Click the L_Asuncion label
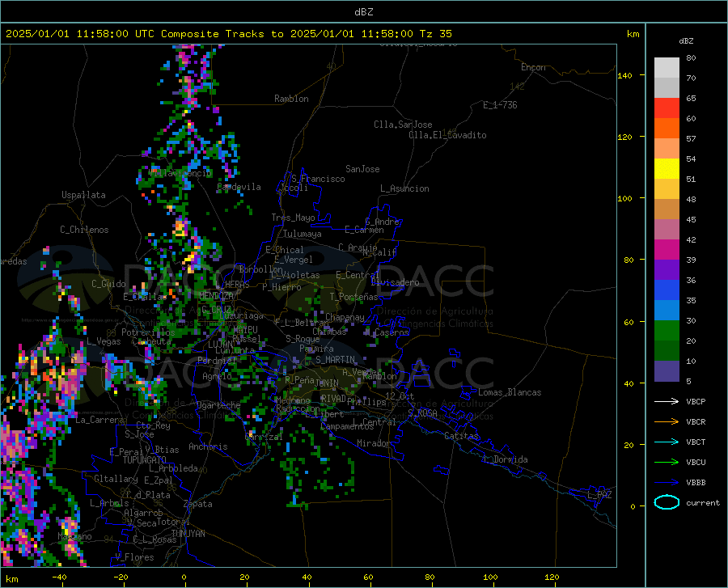Viewport: 728px width, 588px height. pos(404,188)
